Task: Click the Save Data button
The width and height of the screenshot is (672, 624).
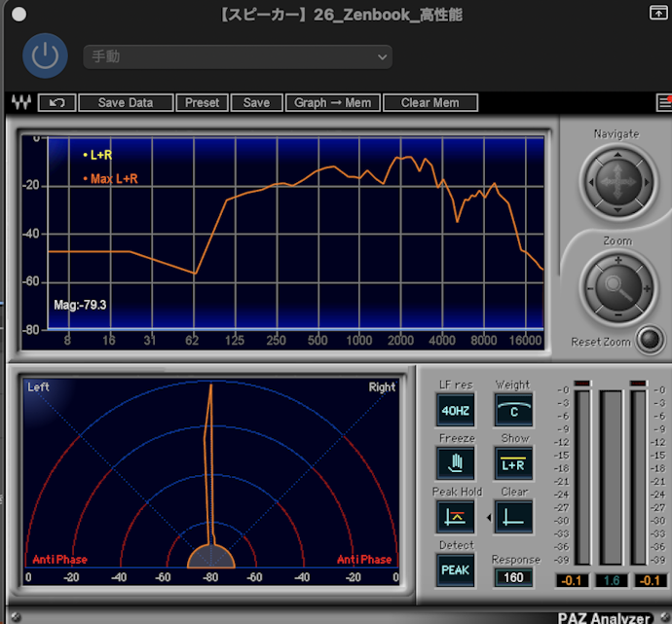Action: coord(126,103)
